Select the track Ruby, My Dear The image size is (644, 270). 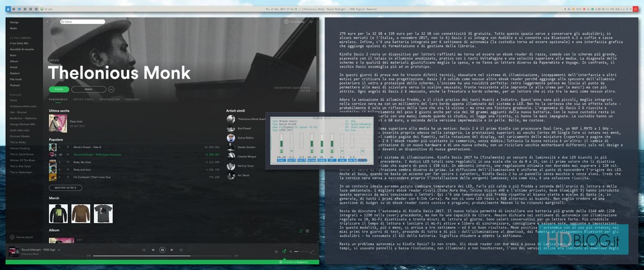point(81,162)
